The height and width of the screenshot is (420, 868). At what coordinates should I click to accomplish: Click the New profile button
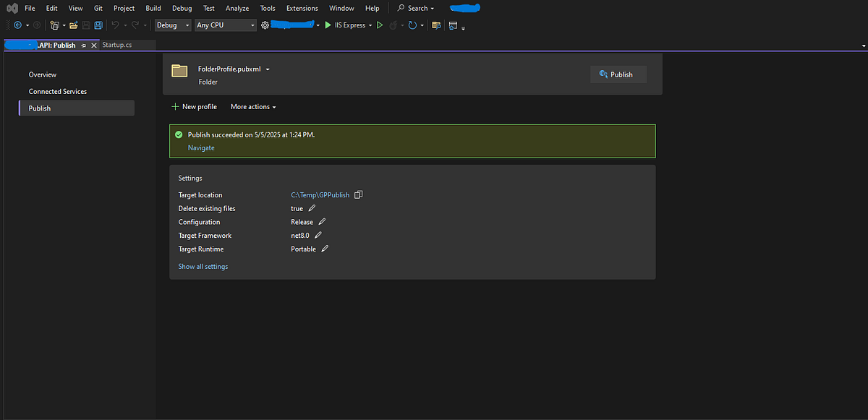click(194, 107)
